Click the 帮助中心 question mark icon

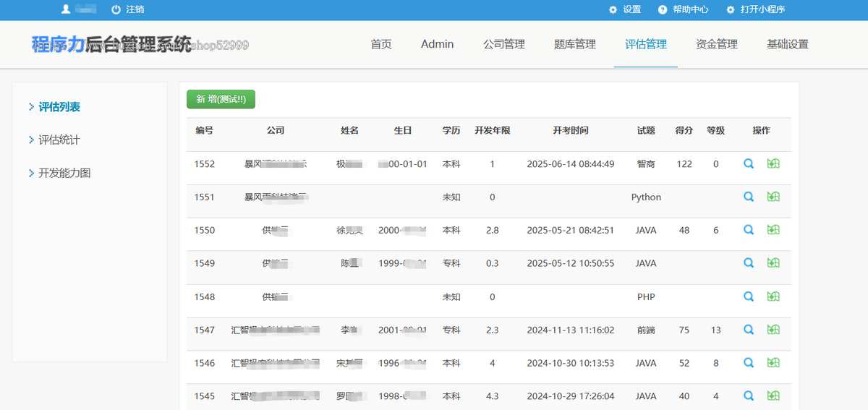[x=663, y=9]
